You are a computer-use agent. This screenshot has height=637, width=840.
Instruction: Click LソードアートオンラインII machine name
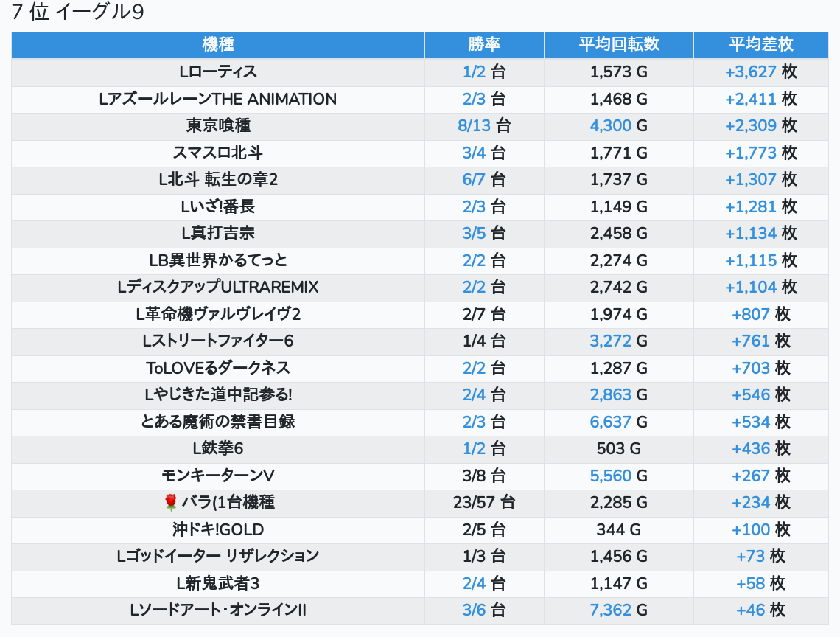click(x=218, y=610)
